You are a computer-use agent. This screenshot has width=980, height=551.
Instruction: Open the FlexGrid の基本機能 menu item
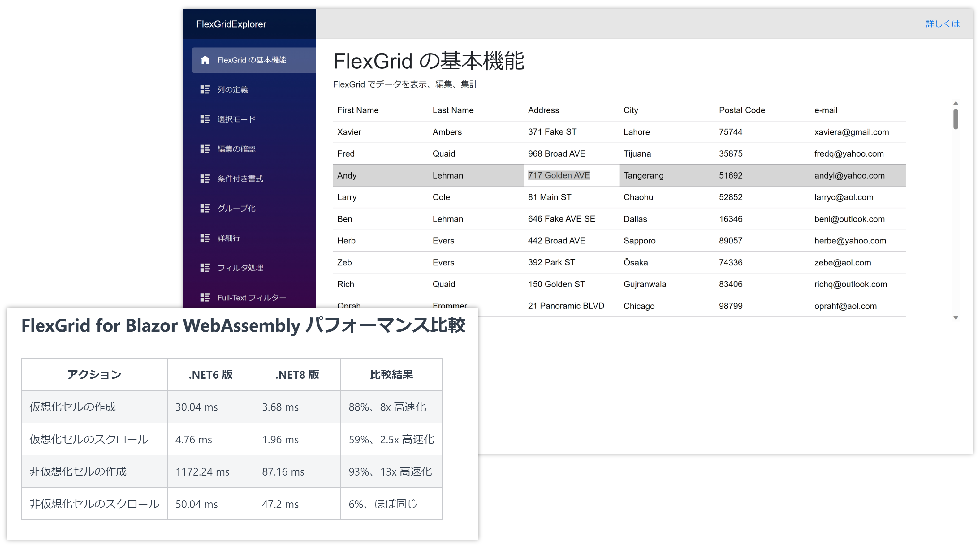(x=254, y=60)
